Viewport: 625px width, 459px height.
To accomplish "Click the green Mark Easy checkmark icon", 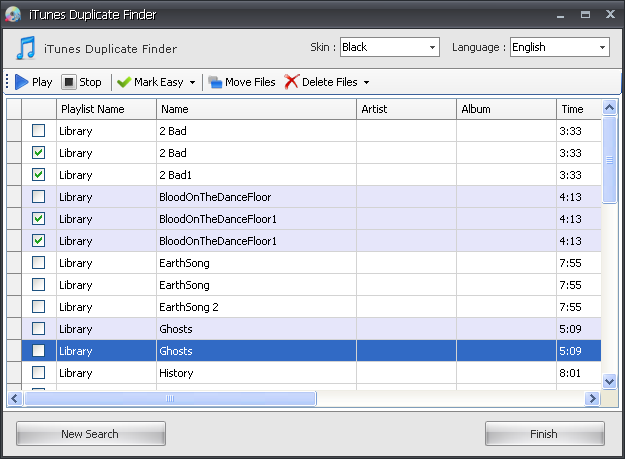I will (123, 82).
